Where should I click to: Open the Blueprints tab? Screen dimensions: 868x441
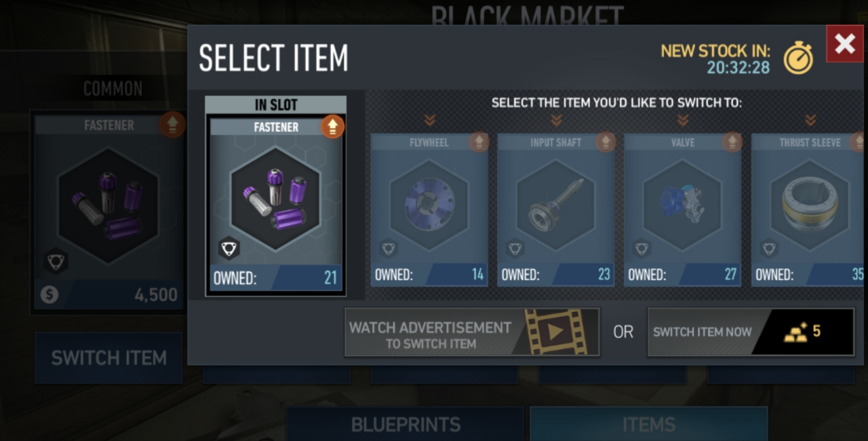[406, 424]
